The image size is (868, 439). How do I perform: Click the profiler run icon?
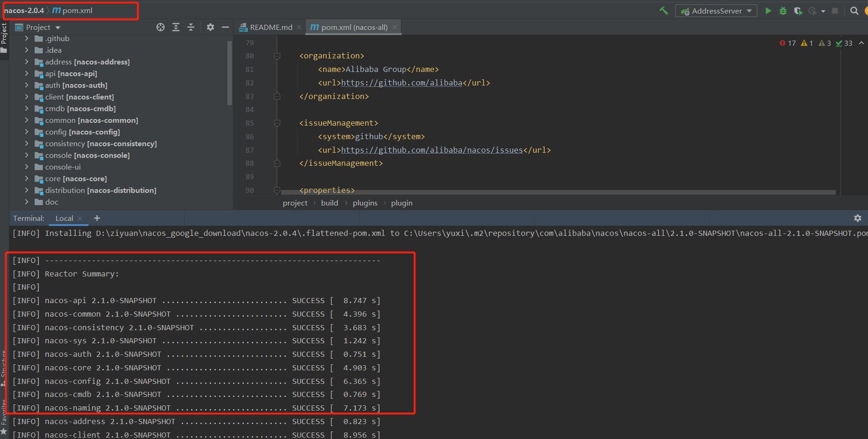point(812,11)
